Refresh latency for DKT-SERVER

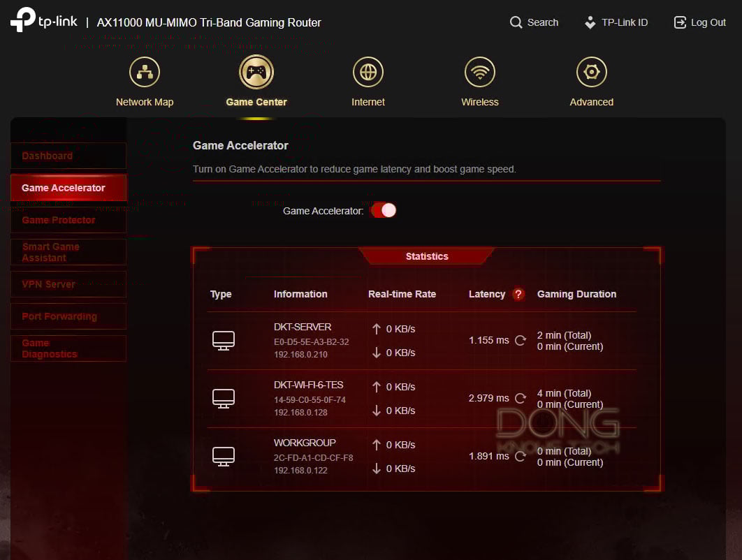521,341
